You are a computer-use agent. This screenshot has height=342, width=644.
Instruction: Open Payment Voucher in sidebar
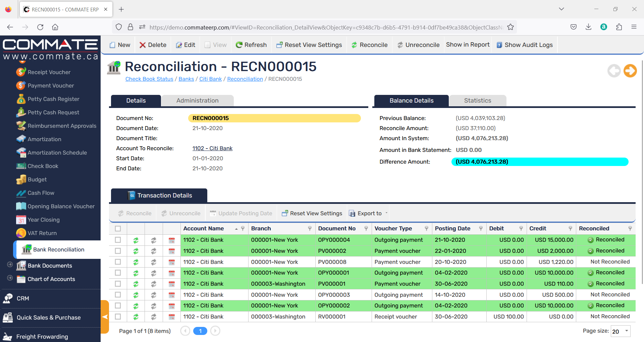51,85
